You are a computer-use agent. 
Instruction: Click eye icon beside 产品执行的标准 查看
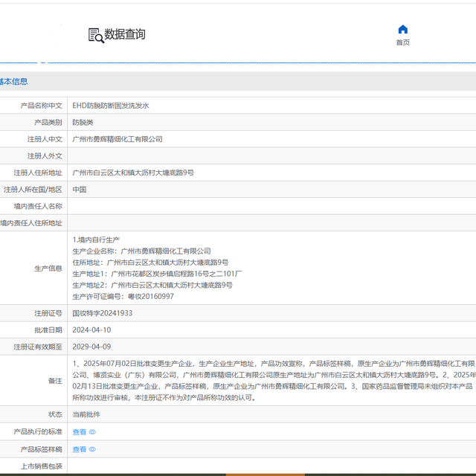92,431
